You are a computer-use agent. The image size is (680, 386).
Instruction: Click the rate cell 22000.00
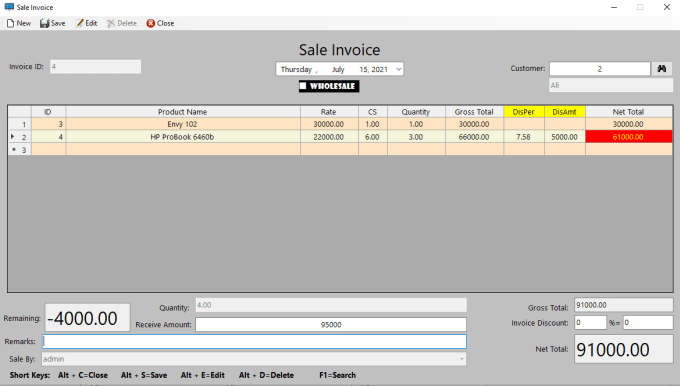click(x=329, y=137)
